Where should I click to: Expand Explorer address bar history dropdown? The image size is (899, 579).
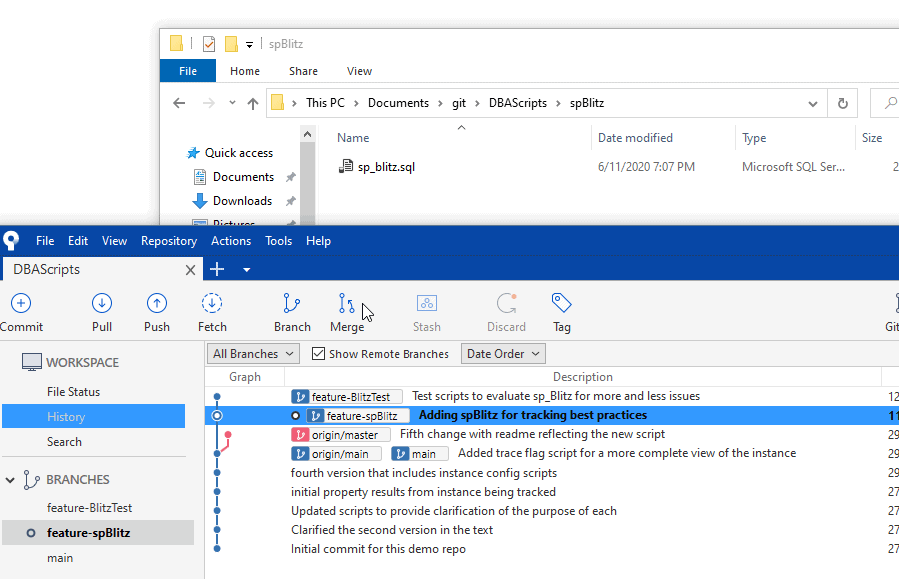tap(812, 104)
